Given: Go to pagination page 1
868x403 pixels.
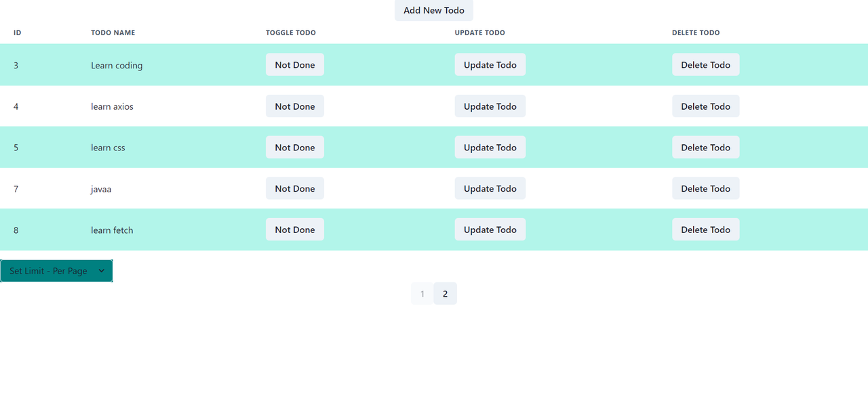Looking at the screenshot, I should (x=422, y=293).
